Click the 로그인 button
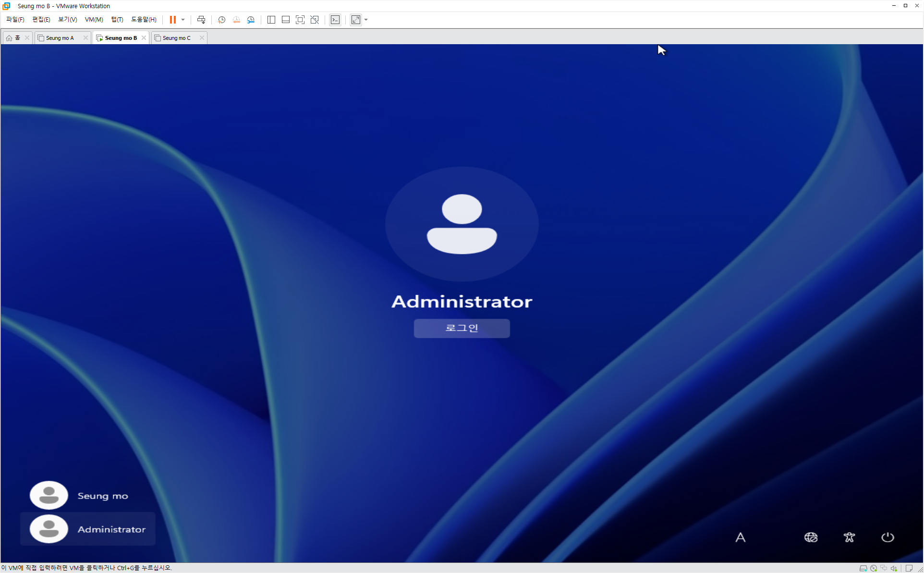 [x=462, y=328]
